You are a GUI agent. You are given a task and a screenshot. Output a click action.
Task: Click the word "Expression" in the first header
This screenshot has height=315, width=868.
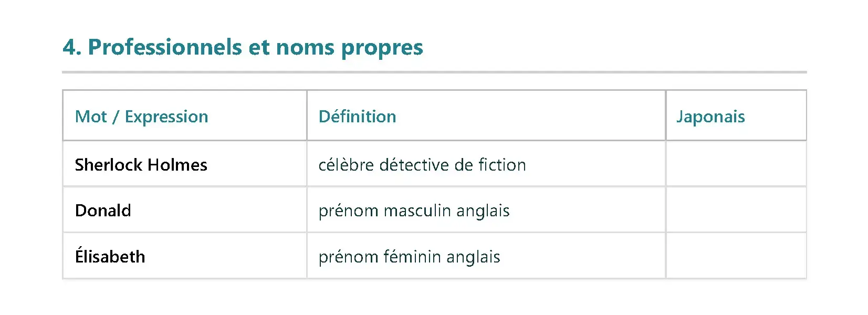[x=166, y=117]
